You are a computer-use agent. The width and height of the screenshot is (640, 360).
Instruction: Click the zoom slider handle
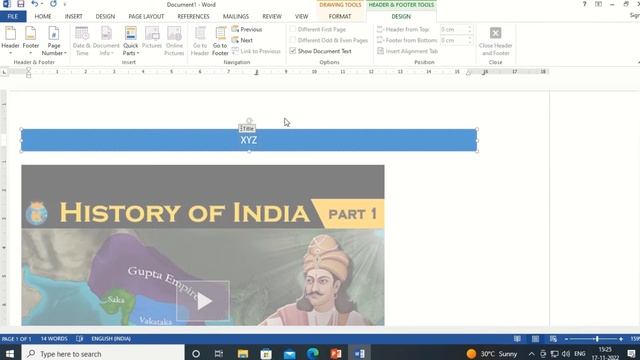[597, 339]
